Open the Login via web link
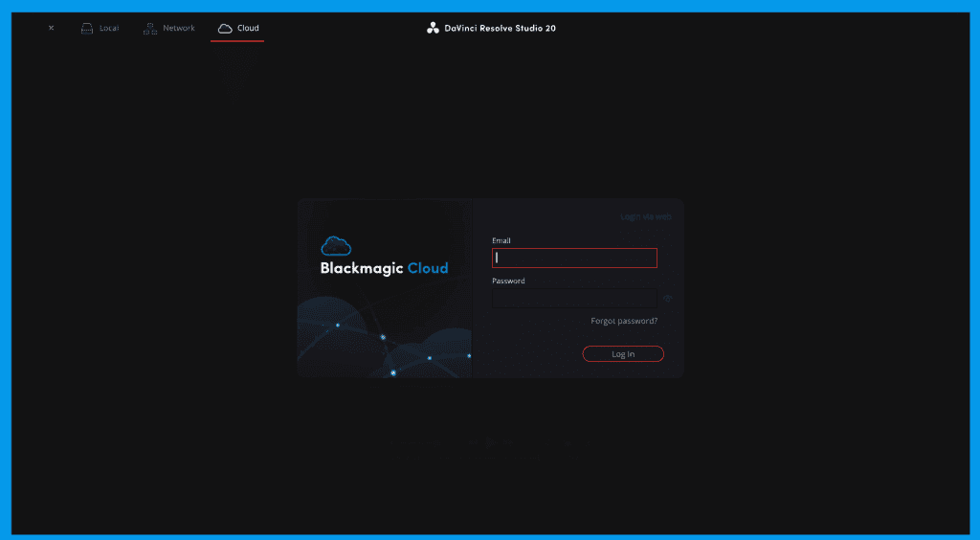Viewport: 980px width, 540px height. click(646, 216)
